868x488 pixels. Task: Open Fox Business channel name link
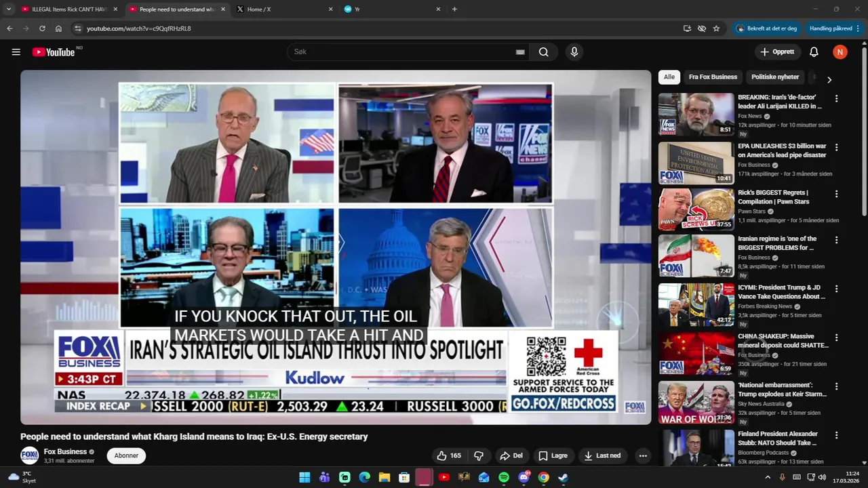click(x=65, y=451)
